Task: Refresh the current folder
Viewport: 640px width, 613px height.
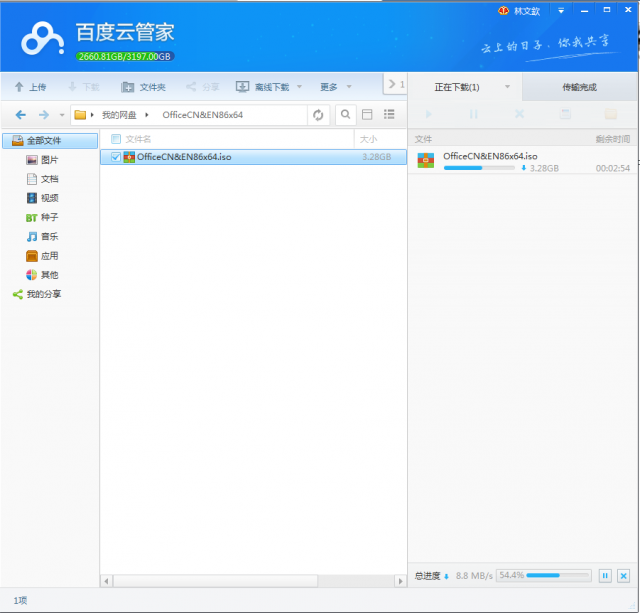Action: 318,115
